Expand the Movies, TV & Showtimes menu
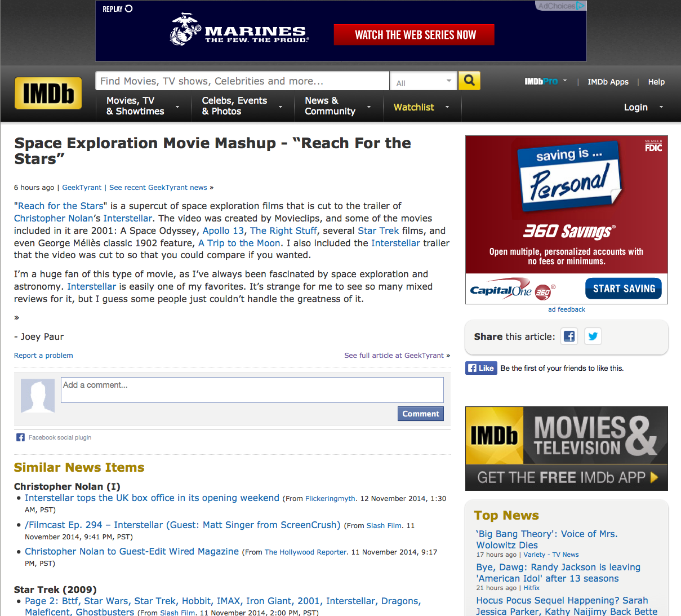The image size is (681, 616). pyautogui.click(x=143, y=106)
